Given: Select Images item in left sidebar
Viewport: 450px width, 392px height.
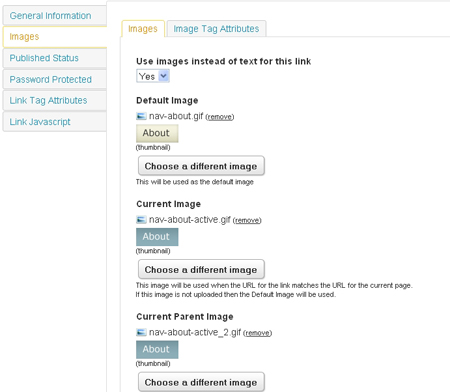Looking at the screenshot, I should point(55,37).
